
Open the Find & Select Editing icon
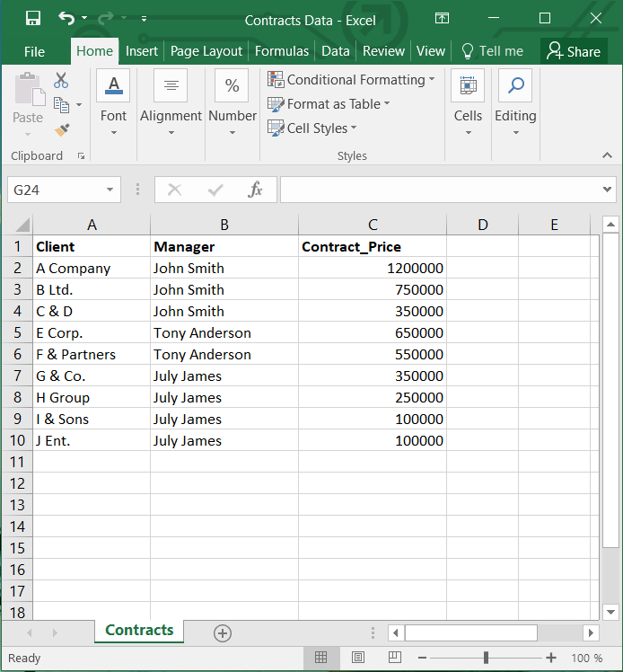[515, 86]
